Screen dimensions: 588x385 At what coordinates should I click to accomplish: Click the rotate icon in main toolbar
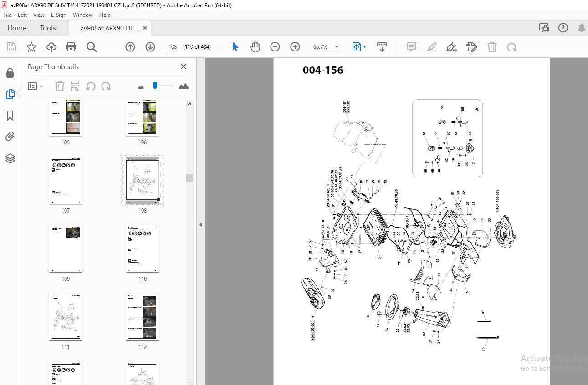(x=512, y=47)
